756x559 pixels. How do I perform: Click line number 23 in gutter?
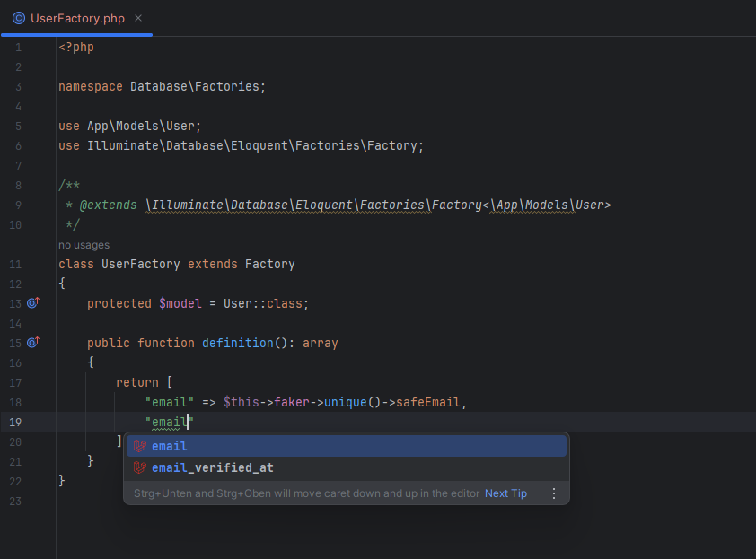coord(15,502)
